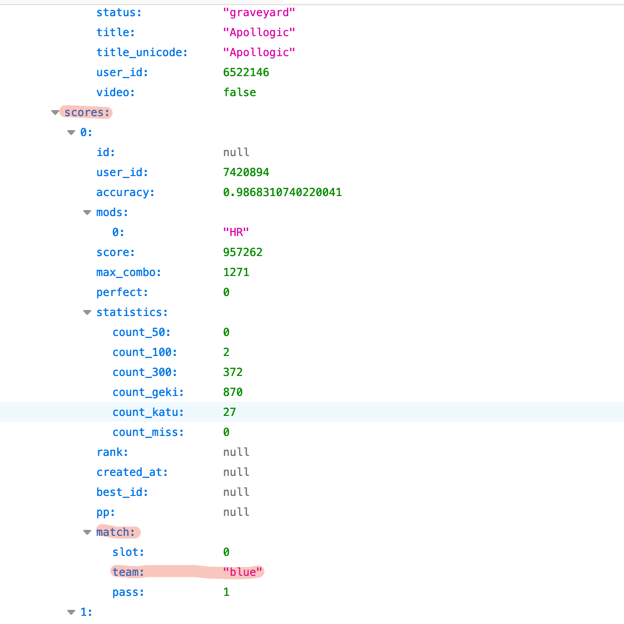This screenshot has height=624, width=624.
Task: Select the "graveyard" value
Action: [259, 12]
